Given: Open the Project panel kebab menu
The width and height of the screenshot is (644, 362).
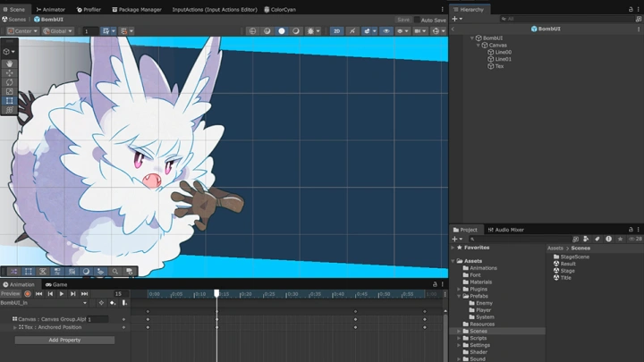Looking at the screenshot, I should (639, 230).
